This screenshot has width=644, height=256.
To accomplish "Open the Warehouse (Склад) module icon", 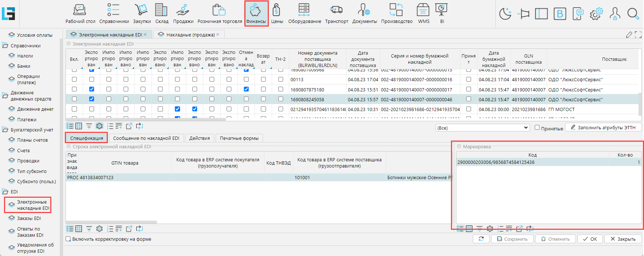I will [161, 13].
